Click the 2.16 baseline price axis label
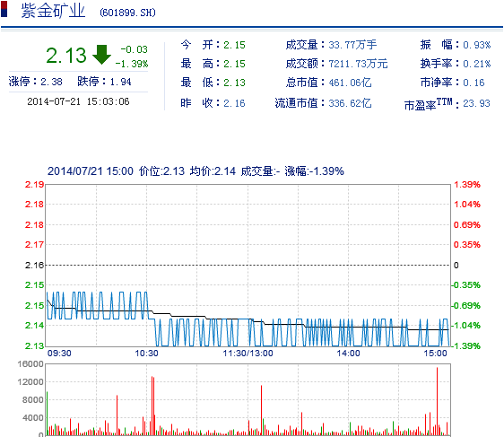Screen dimensions: 504x437 click(x=34, y=266)
